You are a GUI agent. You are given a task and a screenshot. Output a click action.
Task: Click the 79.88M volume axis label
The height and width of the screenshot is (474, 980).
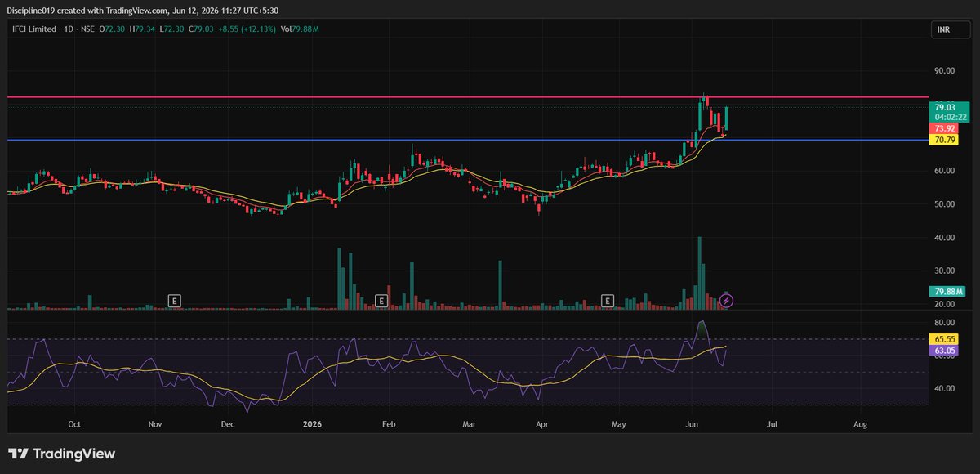coord(947,292)
